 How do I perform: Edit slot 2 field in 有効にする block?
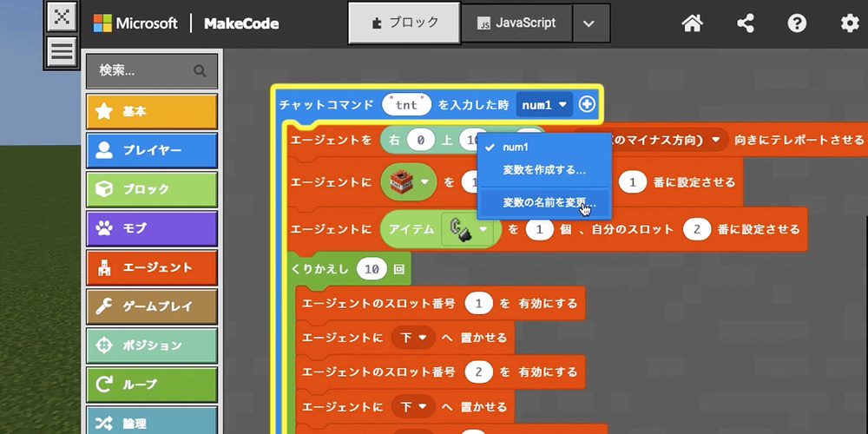coord(479,372)
